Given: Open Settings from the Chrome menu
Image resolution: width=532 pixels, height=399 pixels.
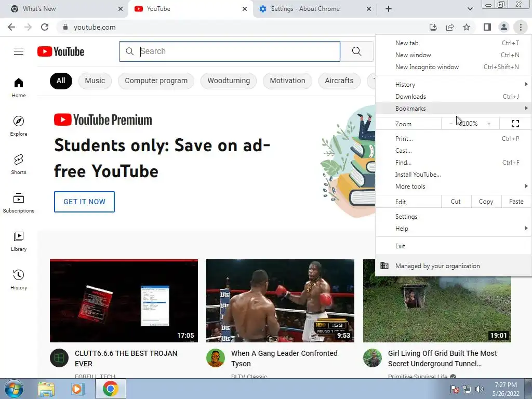Looking at the screenshot, I should click(454, 217).
